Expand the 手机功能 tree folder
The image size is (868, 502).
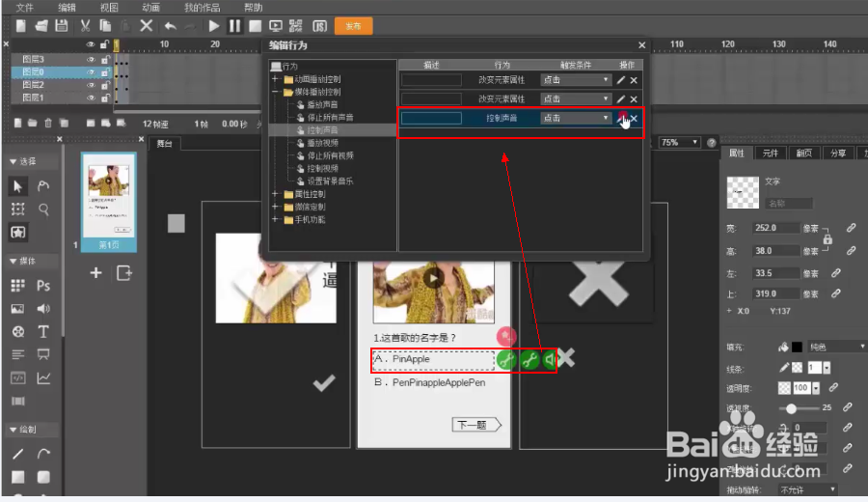pos(275,219)
